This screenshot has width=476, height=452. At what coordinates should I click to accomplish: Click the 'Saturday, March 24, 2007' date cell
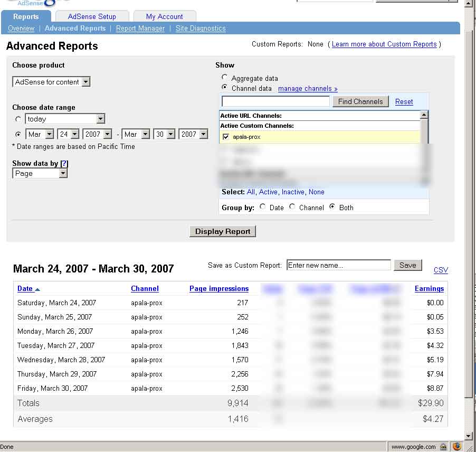point(57,303)
